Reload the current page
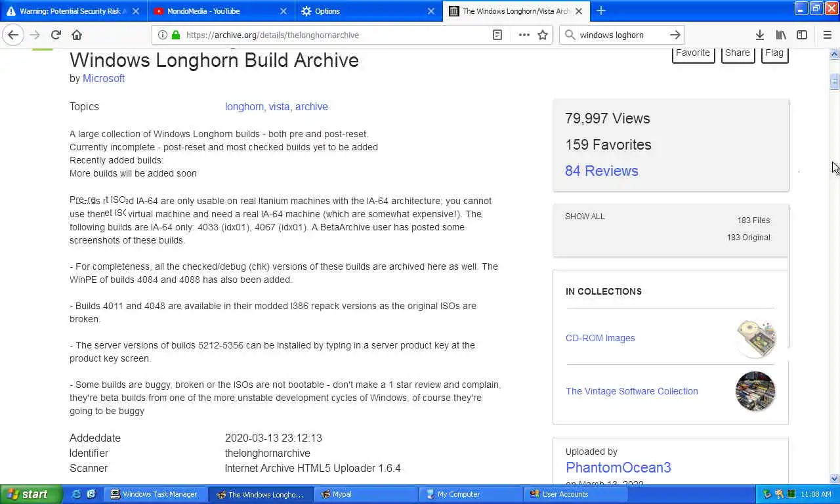Screen dimensions: 840x504 click(56, 35)
